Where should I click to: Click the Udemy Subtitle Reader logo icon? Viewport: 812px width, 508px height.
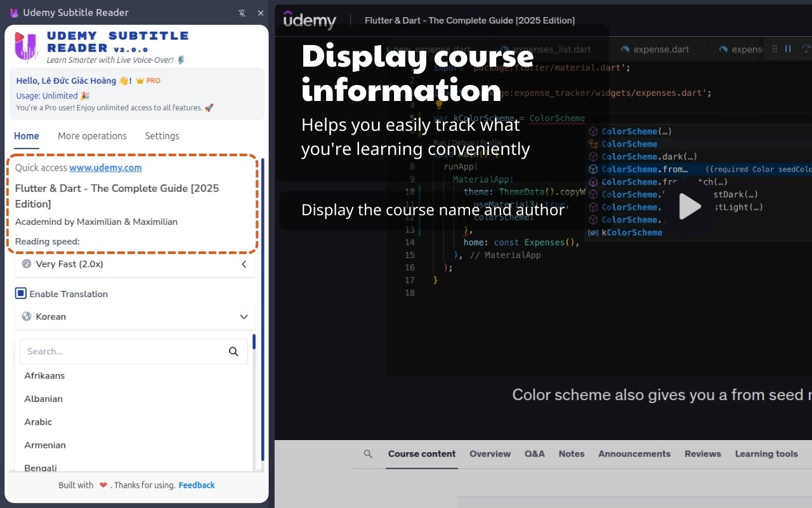[26, 46]
